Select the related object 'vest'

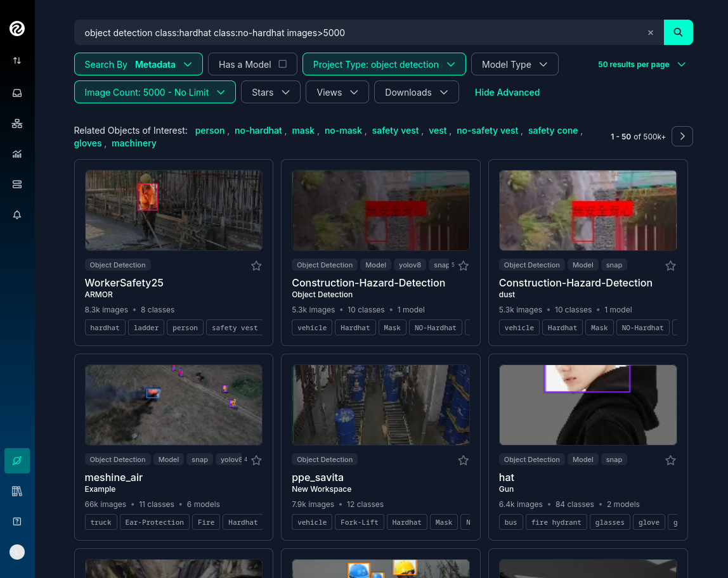[x=438, y=131]
